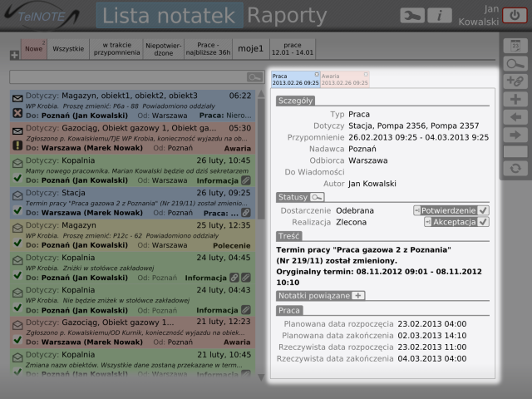The height and width of the screenshot is (399, 532).
Task: Click the add linked note icon in sidebar
Action: [515, 81]
